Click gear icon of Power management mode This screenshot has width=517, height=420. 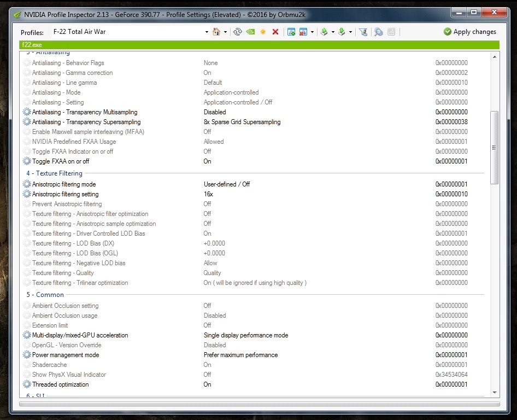(x=27, y=355)
